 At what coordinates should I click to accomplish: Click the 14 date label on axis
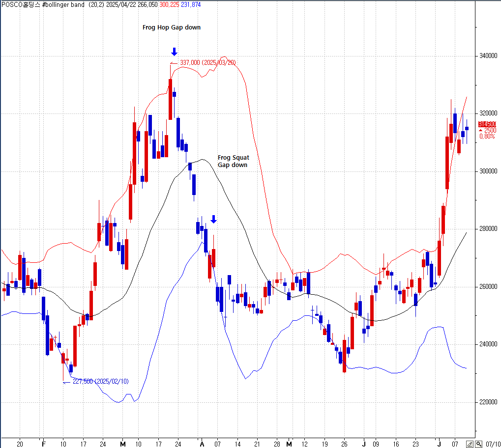pos(237,444)
